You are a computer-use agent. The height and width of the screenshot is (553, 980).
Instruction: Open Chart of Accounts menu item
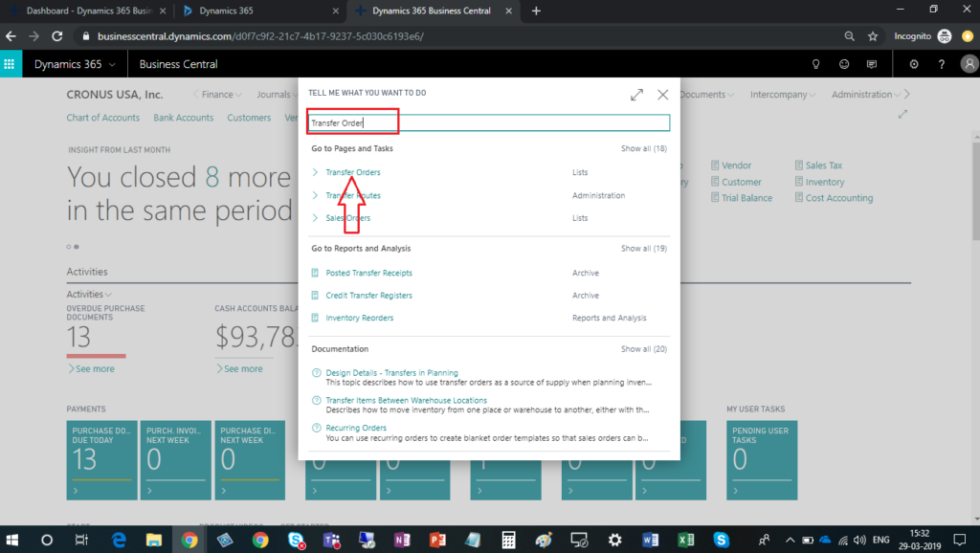click(x=102, y=118)
